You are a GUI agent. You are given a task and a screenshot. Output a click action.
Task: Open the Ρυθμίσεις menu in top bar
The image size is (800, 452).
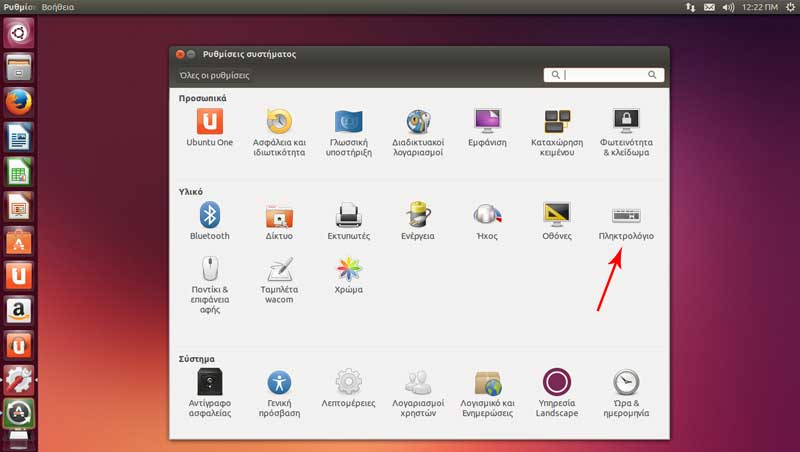tap(19, 7)
